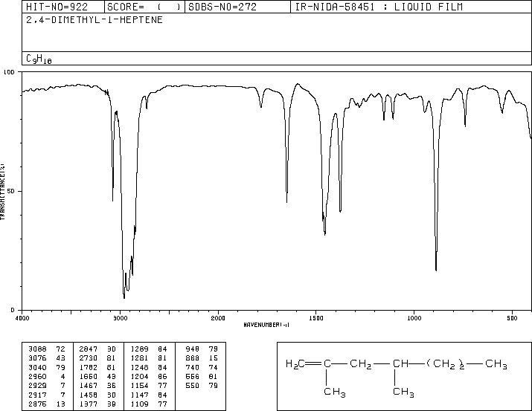Click the 1109 wavenumber in the peak table
This screenshot has width=532, height=411.
(x=139, y=404)
